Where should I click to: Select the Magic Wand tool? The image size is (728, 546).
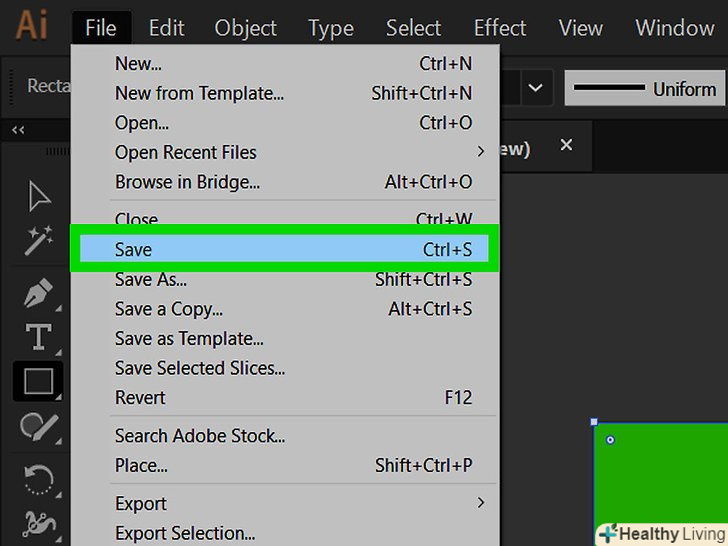coord(39,240)
